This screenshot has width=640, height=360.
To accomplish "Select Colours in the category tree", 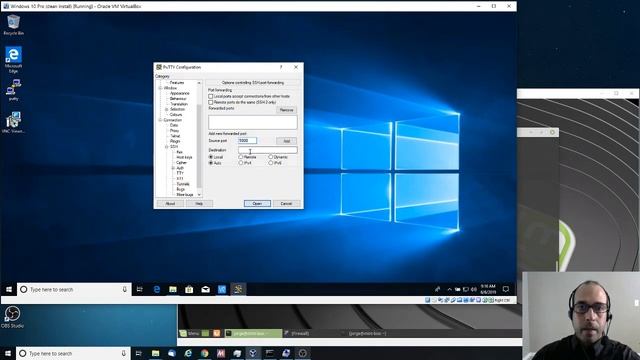I will pyautogui.click(x=176, y=115).
